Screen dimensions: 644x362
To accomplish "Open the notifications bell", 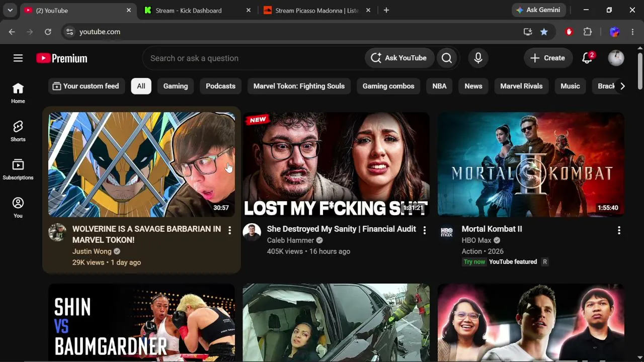I will (587, 58).
